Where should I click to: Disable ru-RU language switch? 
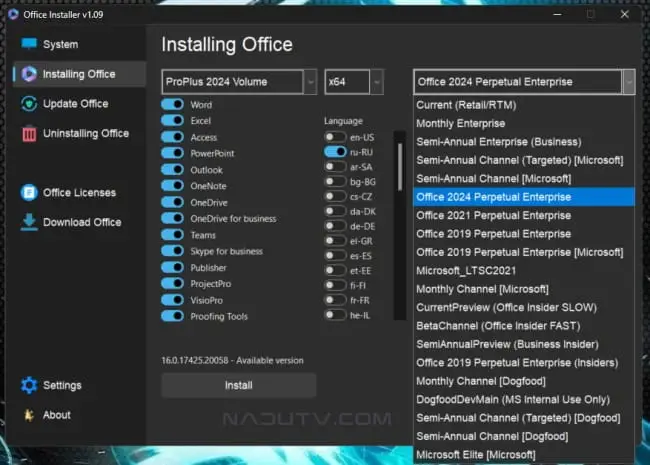(335, 152)
